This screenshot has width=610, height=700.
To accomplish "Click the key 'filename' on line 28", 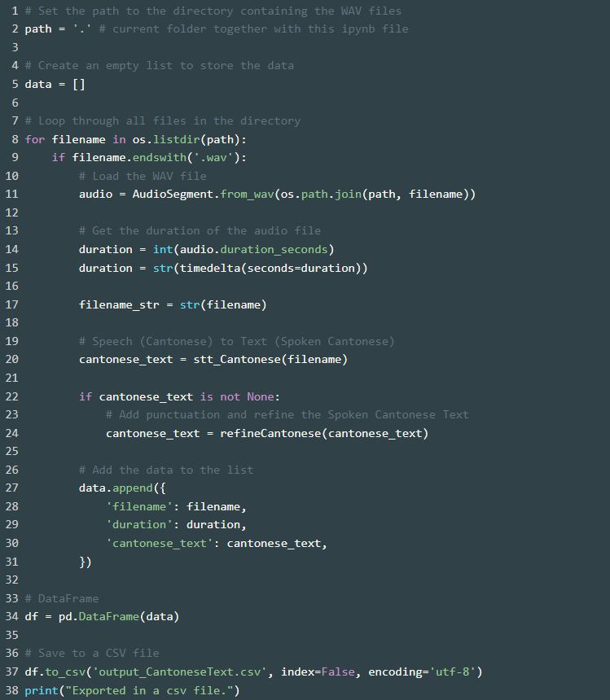I will coord(139,507).
